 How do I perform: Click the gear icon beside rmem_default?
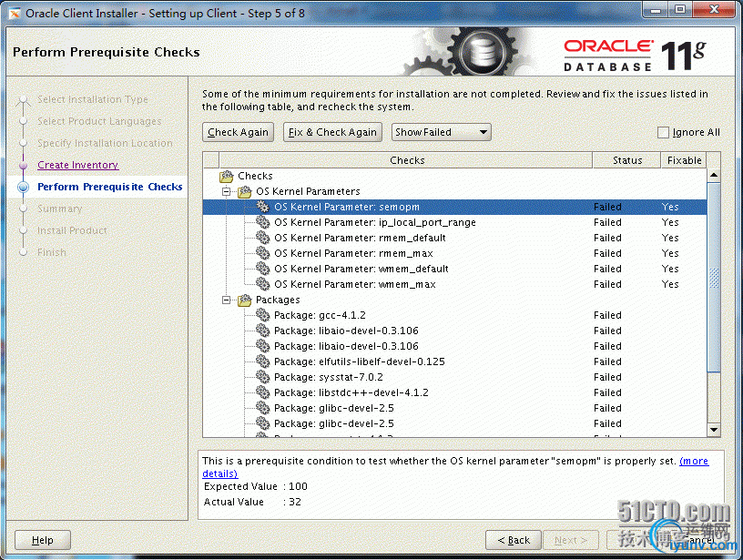262,238
